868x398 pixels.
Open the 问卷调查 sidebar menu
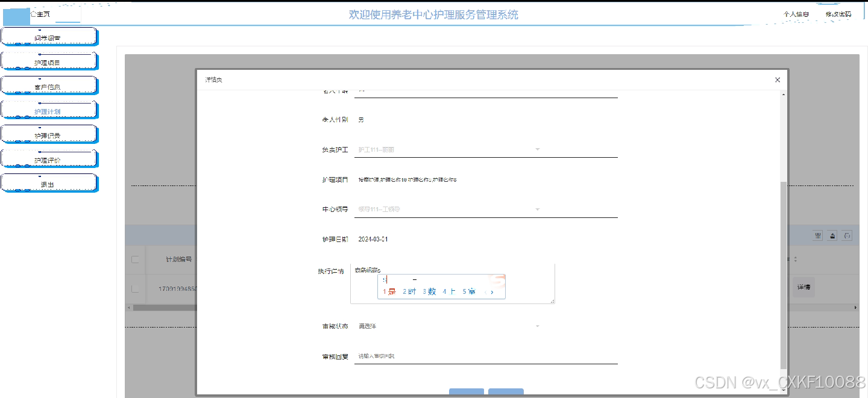click(48, 36)
